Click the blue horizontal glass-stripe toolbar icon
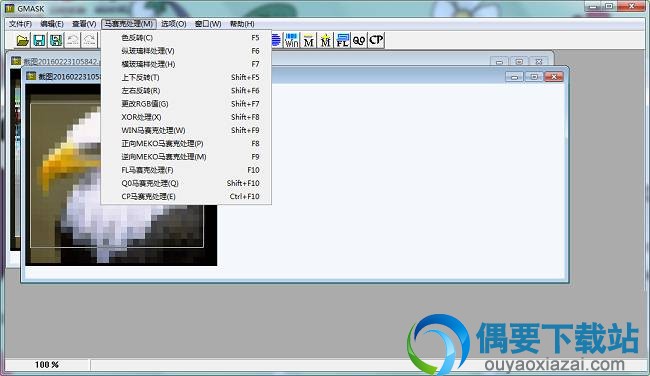Viewport: 650px width, 376px height. coord(276,40)
